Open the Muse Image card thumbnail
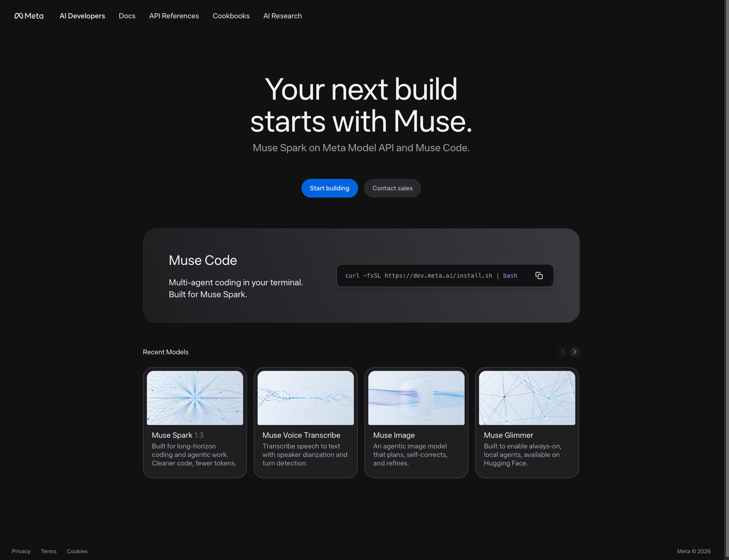Screen dimensions: 729x560 coord(416,398)
